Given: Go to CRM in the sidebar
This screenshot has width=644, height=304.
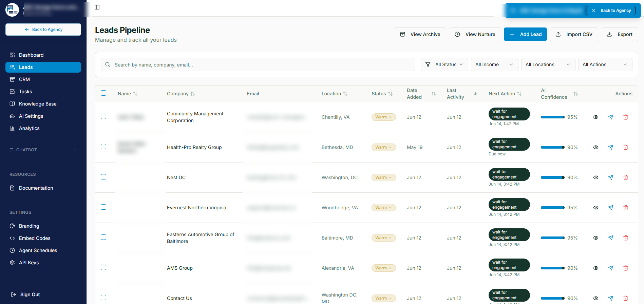Looking at the screenshot, I should (x=43, y=79).
